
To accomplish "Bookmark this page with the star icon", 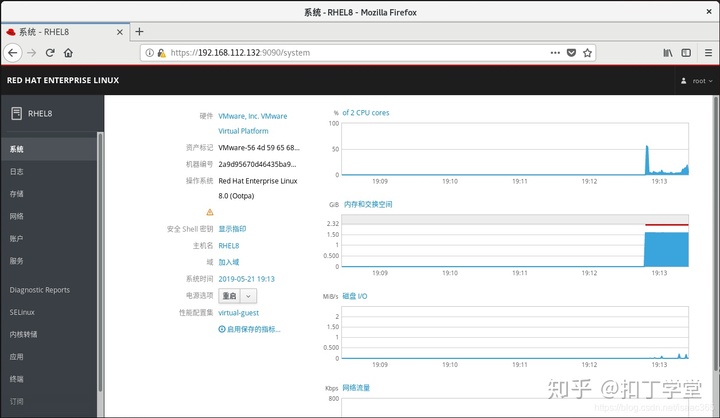I will (587, 53).
